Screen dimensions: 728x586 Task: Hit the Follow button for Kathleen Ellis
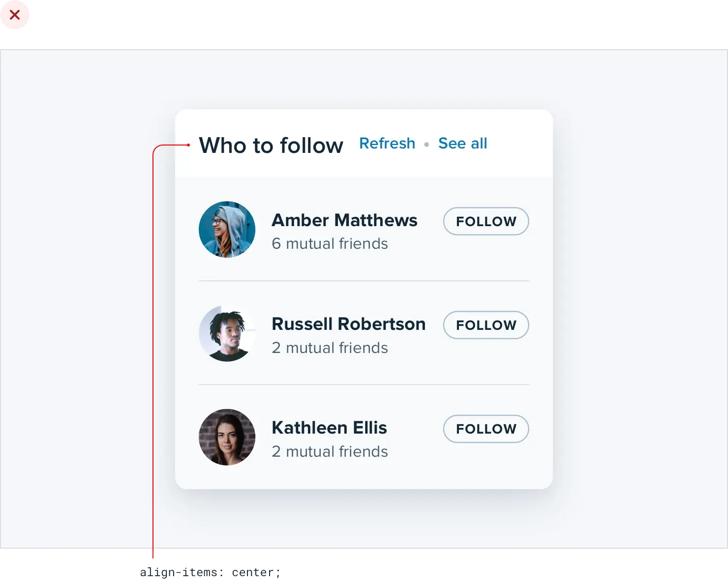click(485, 429)
